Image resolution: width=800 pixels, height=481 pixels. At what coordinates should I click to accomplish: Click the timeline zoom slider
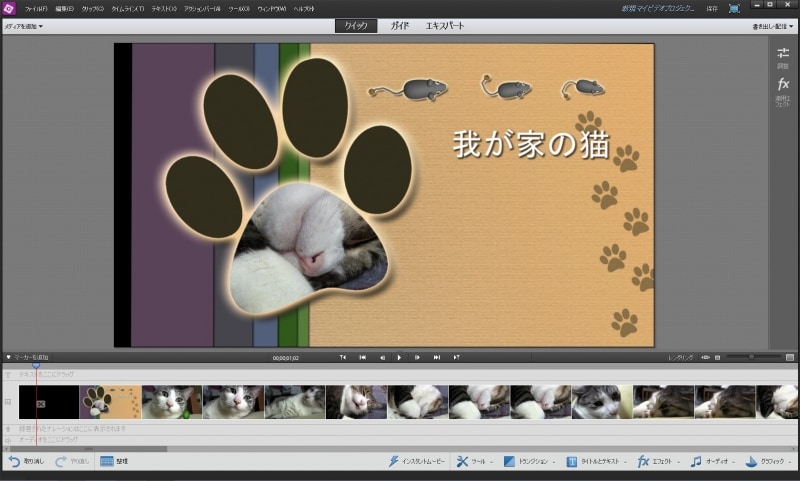(750, 357)
